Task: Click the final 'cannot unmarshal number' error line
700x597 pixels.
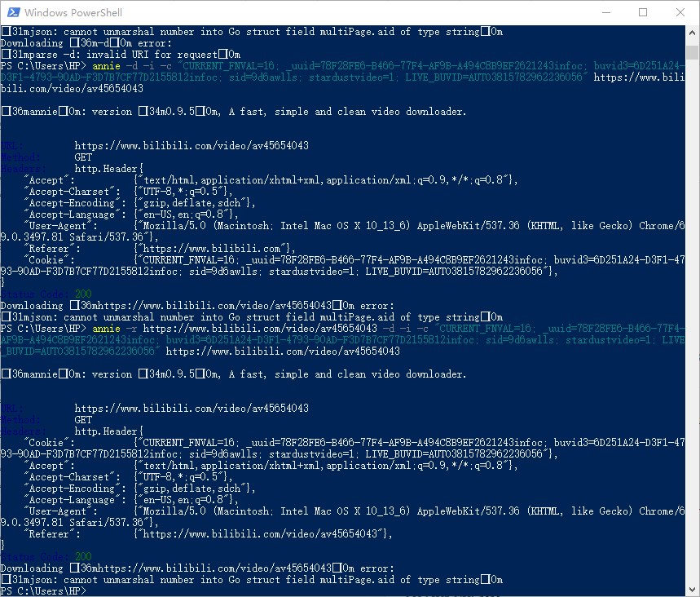Action: [253, 580]
